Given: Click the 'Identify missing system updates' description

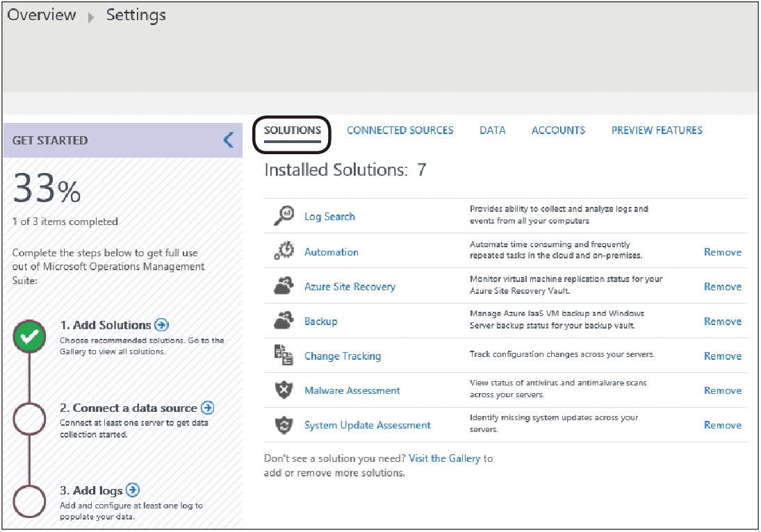Looking at the screenshot, I should [554, 424].
